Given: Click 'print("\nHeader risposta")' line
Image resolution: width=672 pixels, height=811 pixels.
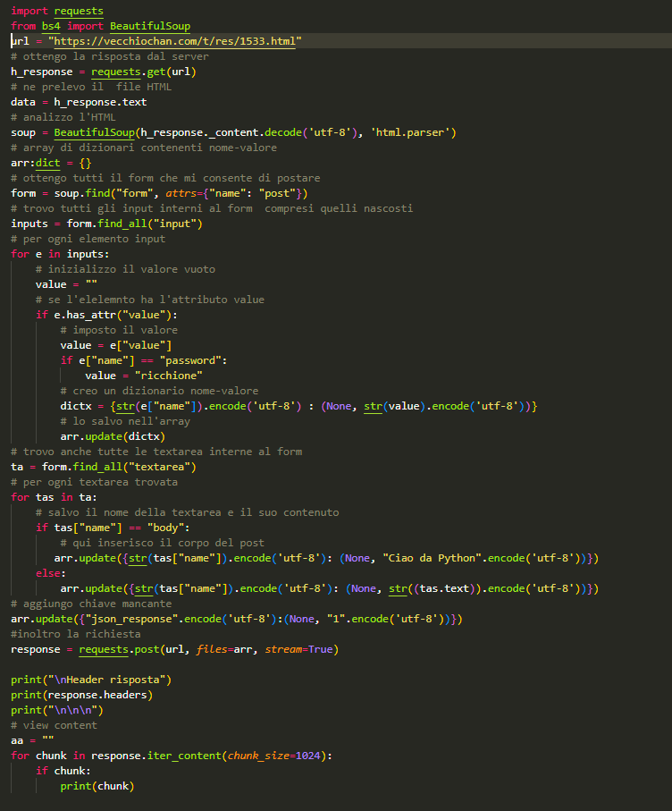Looking at the screenshot, I should pos(91,680).
